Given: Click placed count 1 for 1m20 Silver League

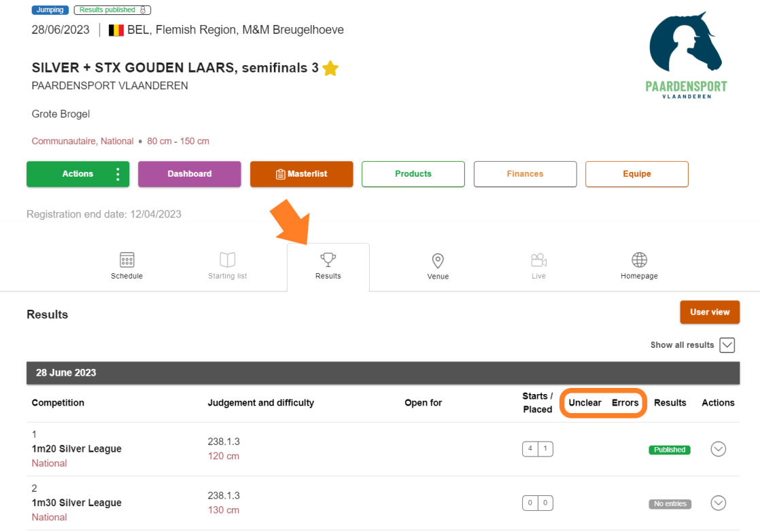Looking at the screenshot, I should (x=545, y=448).
